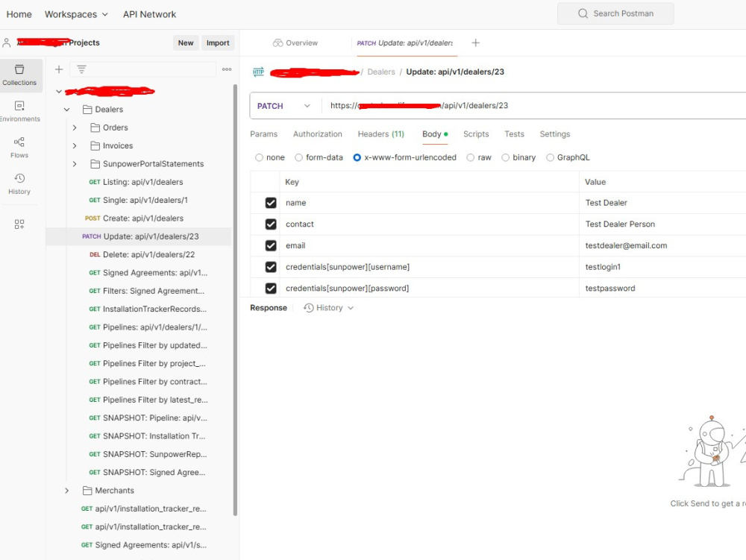Image resolution: width=746 pixels, height=560 pixels.
Task: Uncheck the credentials[sunpower][password] checkbox
Action: click(271, 289)
